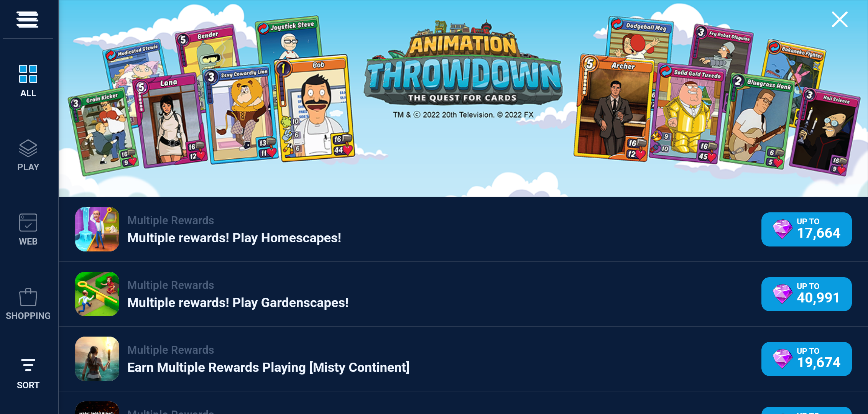Click the PLAY layers icon
Screen dimensions: 868x414
point(28,148)
